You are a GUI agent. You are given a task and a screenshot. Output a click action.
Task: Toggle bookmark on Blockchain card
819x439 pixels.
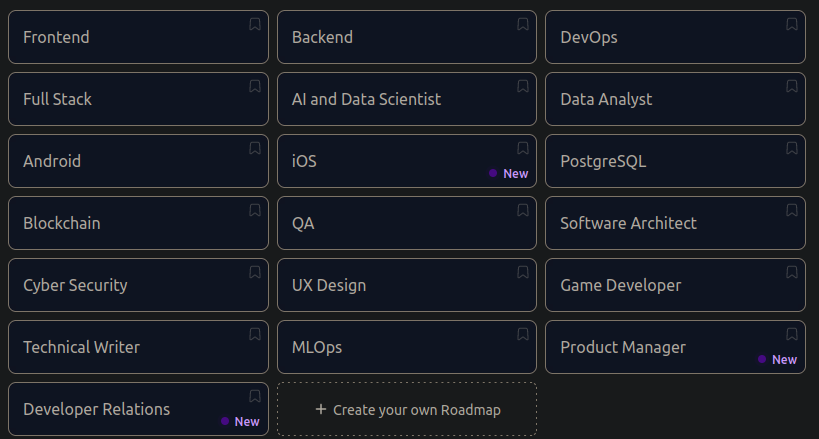(x=255, y=211)
